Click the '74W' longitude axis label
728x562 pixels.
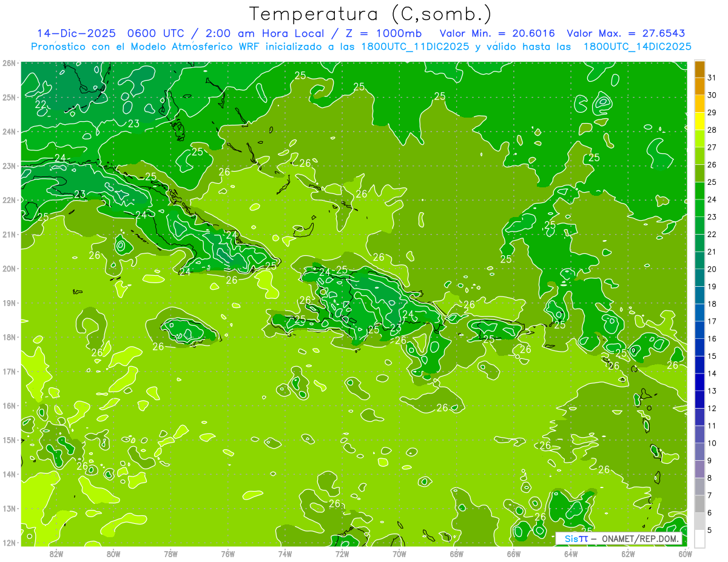pos(285,554)
